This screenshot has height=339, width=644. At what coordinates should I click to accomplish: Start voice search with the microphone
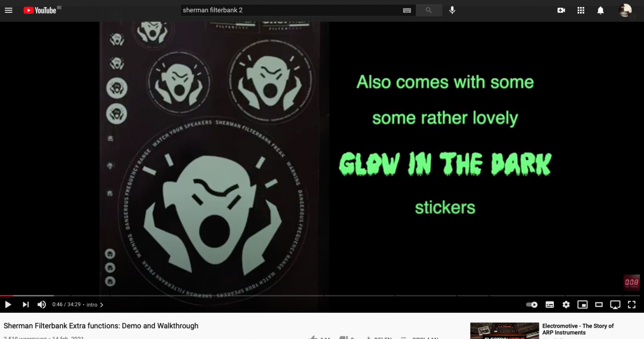pyautogui.click(x=452, y=10)
